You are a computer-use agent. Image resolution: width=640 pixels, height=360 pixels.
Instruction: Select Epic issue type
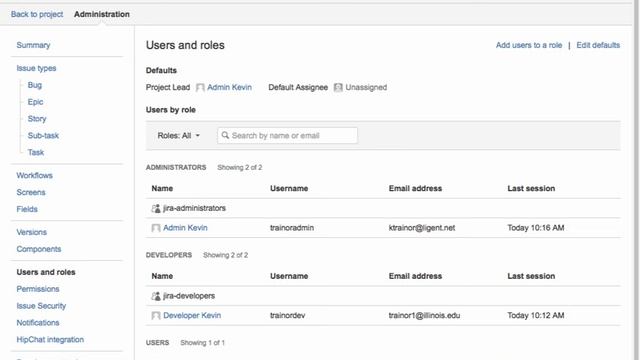pos(36,102)
